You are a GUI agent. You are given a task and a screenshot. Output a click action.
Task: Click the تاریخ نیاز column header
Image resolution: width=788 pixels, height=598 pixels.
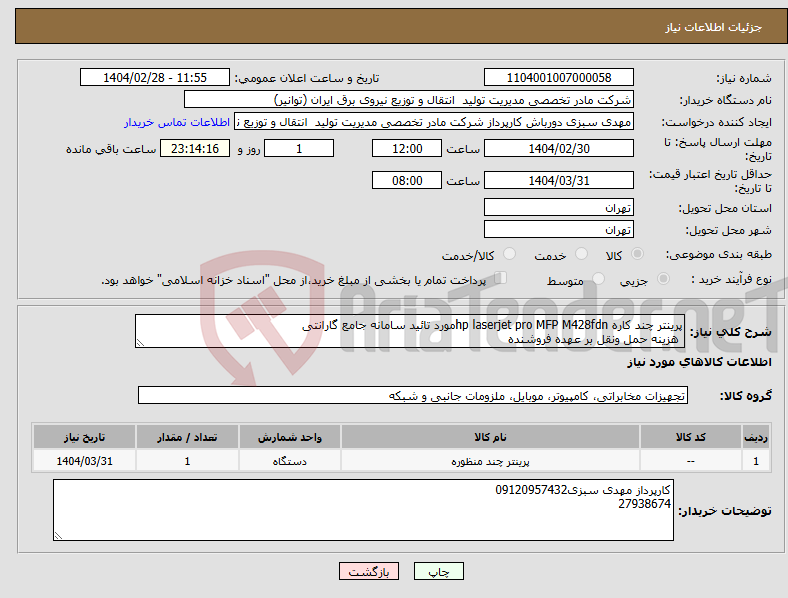[84, 437]
